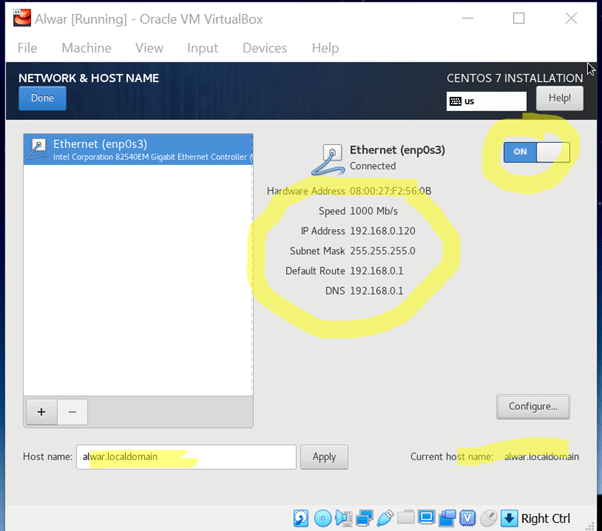Click the Host name text field

(x=186, y=456)
